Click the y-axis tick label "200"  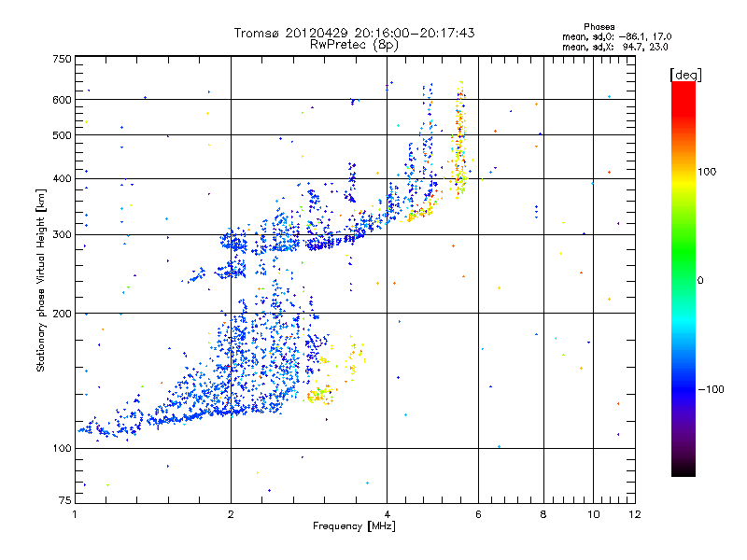(62, 314)
